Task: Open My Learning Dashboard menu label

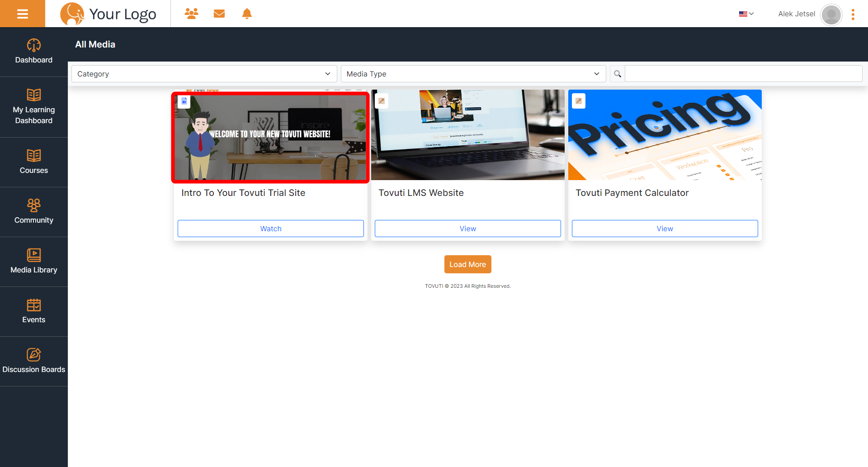Action: (x=34, y=115)
